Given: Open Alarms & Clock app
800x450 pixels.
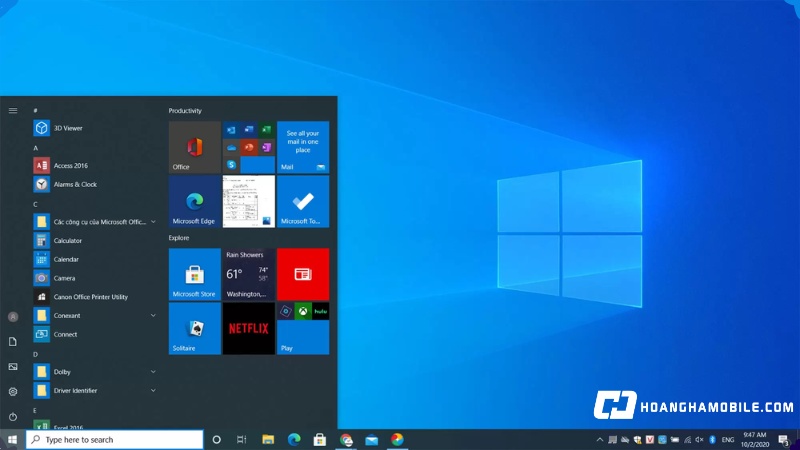Looking at the screenshot, I should (94, 184).
